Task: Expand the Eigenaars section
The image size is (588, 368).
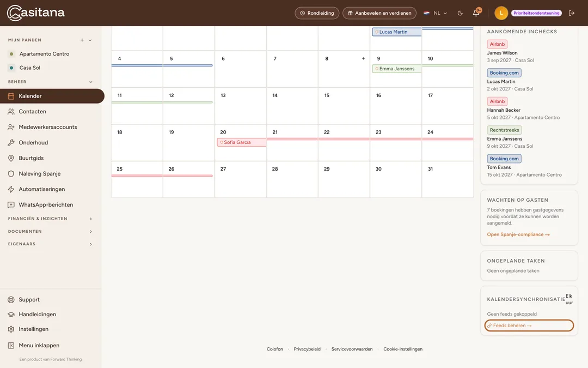Action: pos(91,244)
